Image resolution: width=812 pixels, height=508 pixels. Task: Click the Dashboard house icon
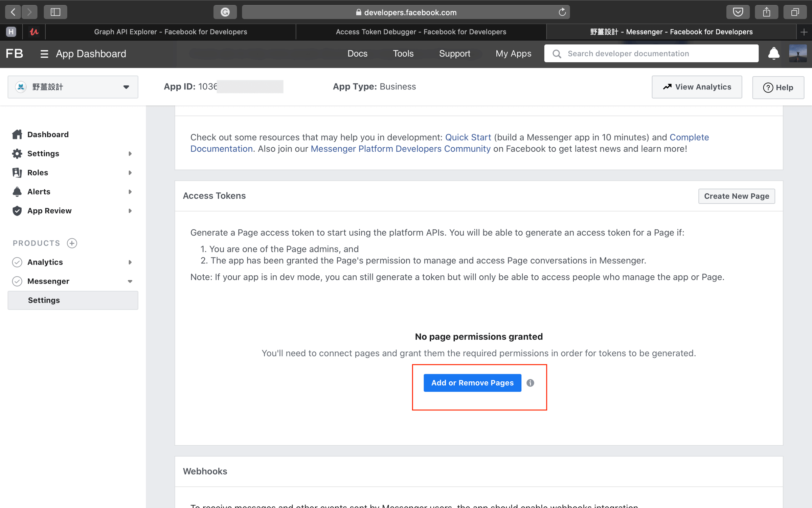click(x=17, y=134)
